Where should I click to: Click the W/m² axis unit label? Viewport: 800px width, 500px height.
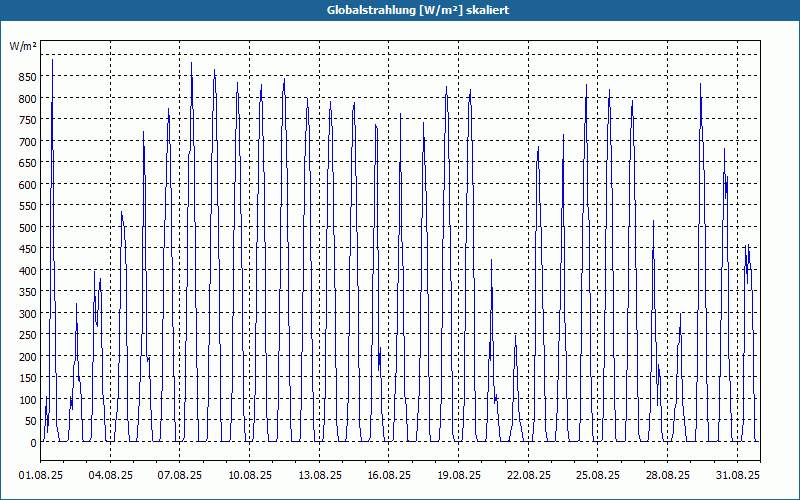[23, 46]
